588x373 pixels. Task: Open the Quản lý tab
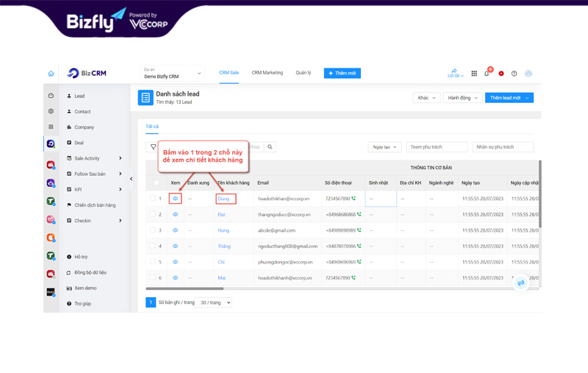(x=303, y=73)
